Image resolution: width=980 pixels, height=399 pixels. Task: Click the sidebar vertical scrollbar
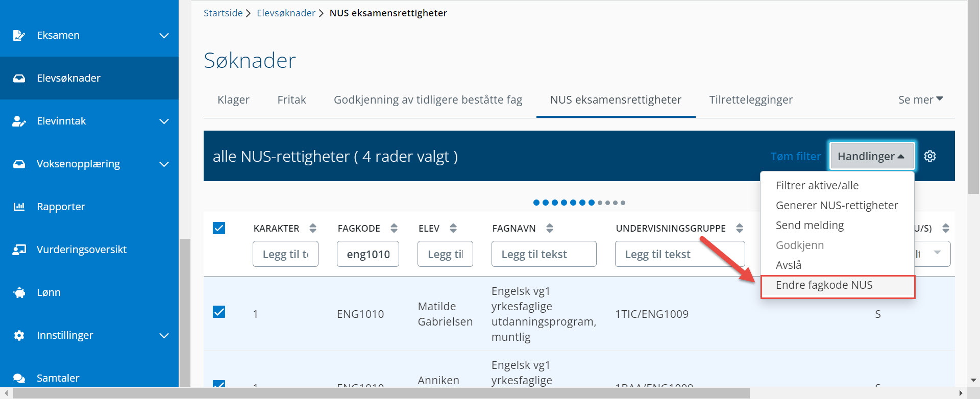185,312
